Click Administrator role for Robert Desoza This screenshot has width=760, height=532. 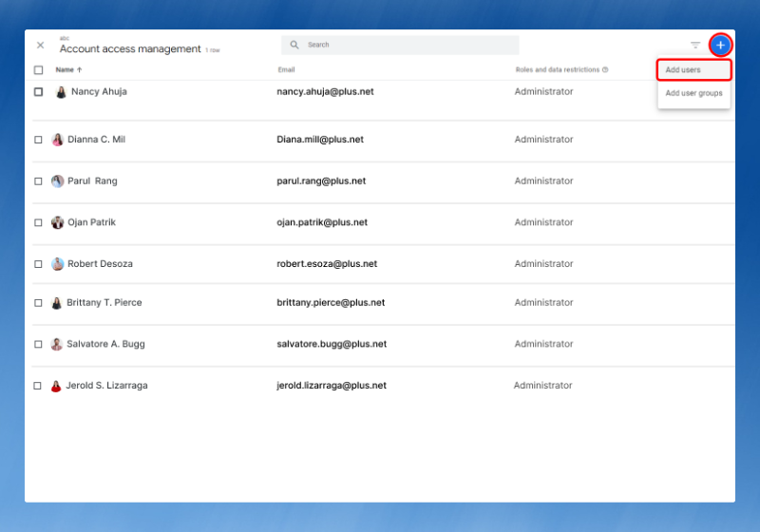pyautogui.click(x=543, y=264)
